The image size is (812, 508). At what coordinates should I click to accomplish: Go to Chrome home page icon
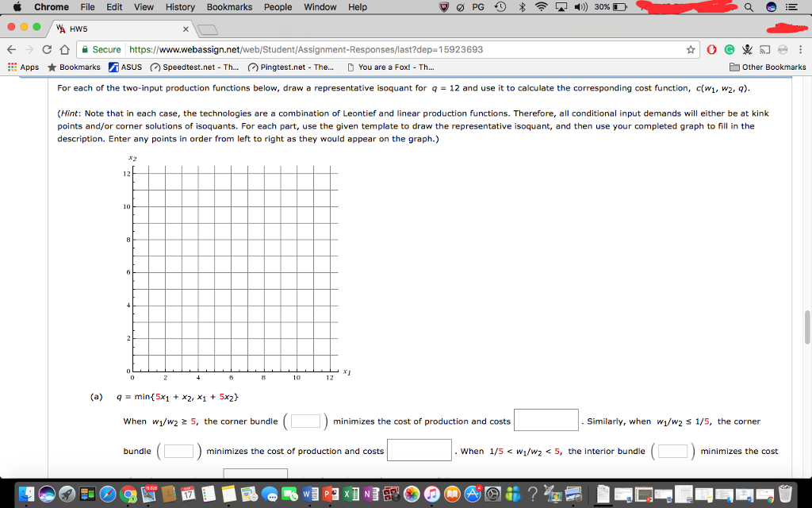pyautogui.click(x=65, y=50)
